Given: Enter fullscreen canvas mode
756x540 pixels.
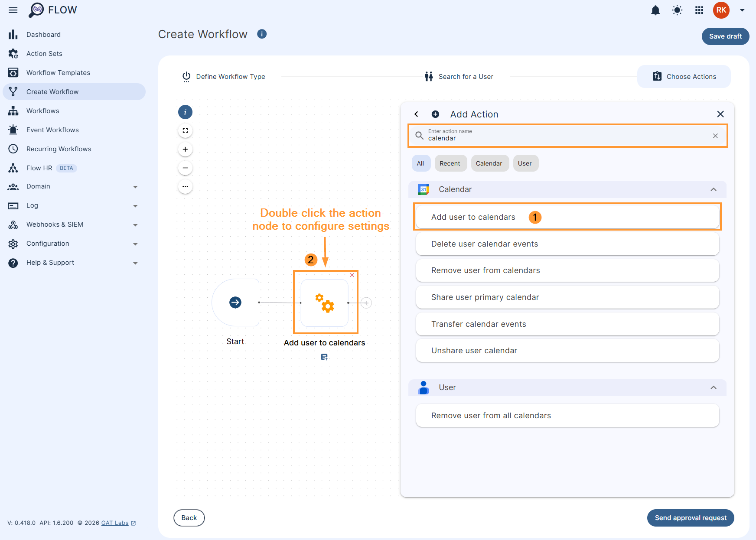Looking at the screenshot, I should (185, 130).
